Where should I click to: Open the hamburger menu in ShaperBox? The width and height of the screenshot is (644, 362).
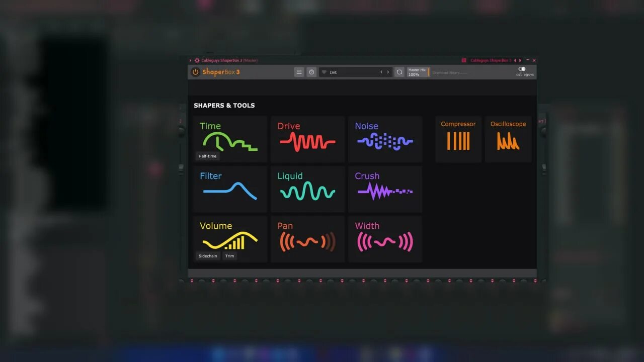[x=299, y=72]
